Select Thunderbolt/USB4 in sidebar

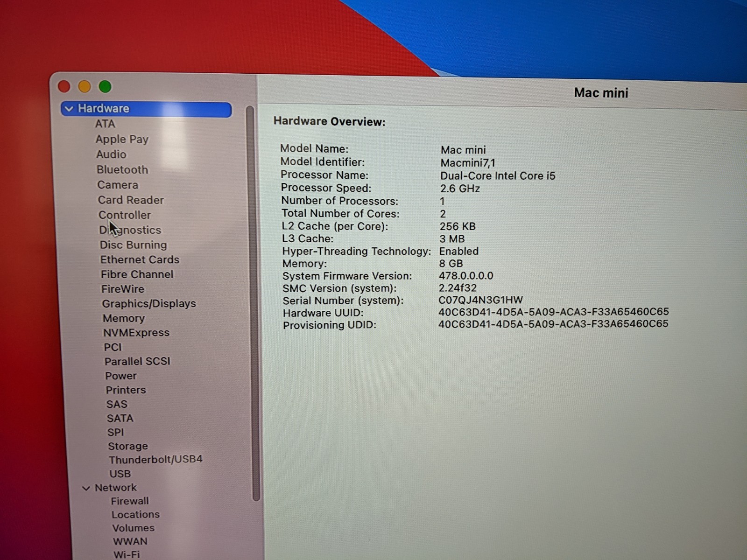[x=155, y=460]
